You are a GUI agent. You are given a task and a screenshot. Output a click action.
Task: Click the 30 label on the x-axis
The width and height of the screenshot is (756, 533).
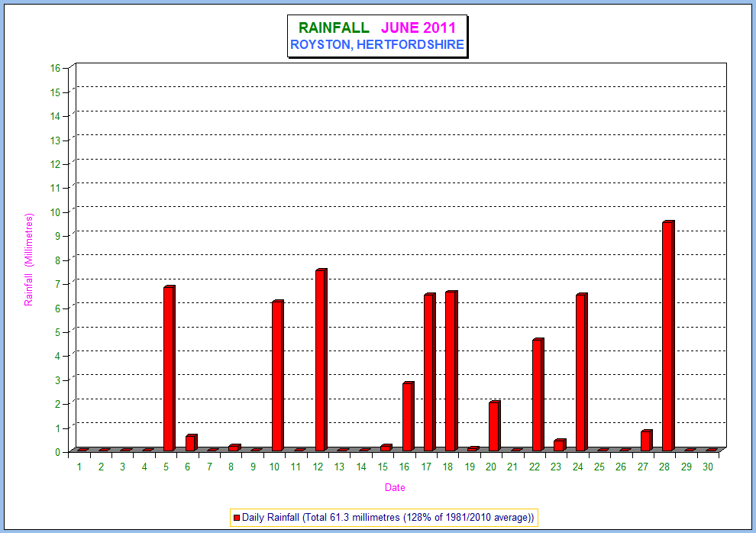(x=709, y=466)
